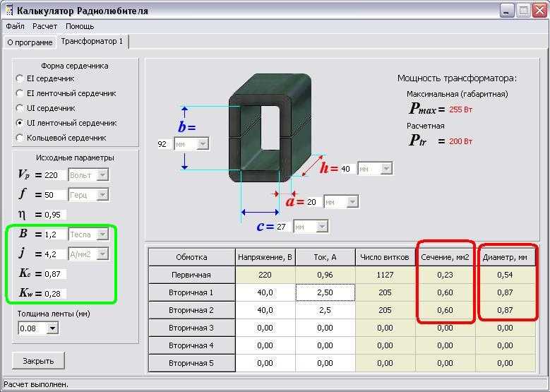The width and height of the screenshot is (550, 392).
Task: Maximize the Калькулятор Радиолюбителя window
Action: coord(523,11)
